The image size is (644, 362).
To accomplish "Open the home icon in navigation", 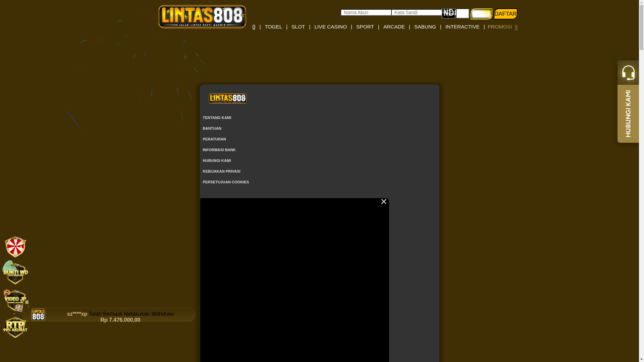I will pyautogui.click(x=254, y=27).
